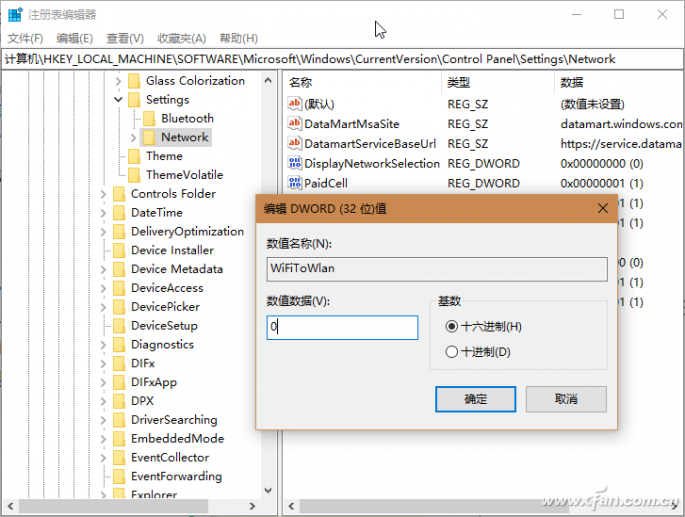Click the Network folder icon
The height and width of the screenshot is (517, 685).
pyautogui.click(x=149, y=137)
